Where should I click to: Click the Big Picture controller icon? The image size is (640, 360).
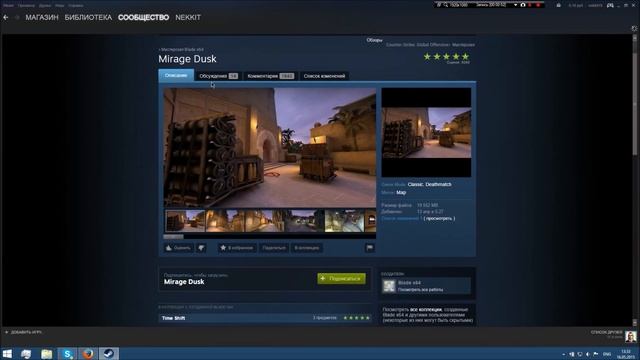(x=610, y=5)
